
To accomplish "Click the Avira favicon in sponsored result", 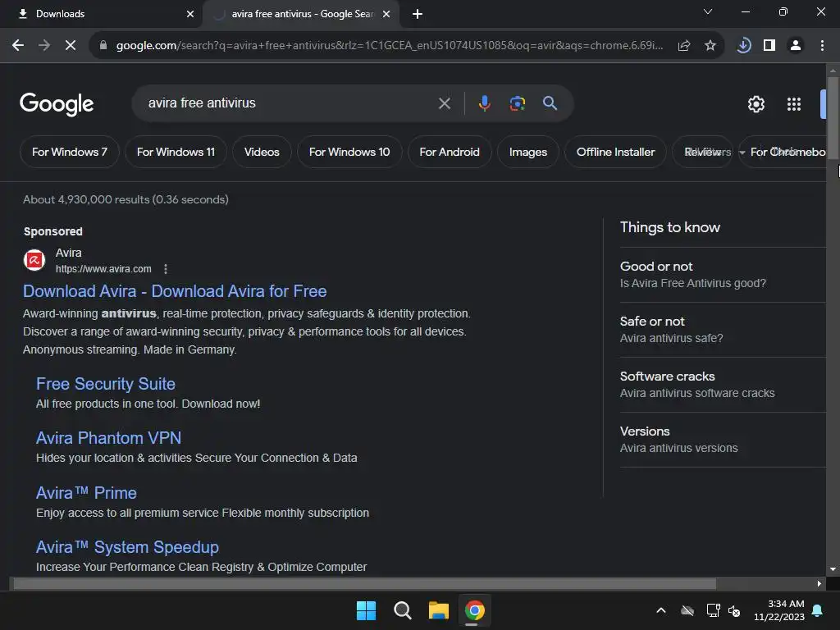I will (34, 260).
